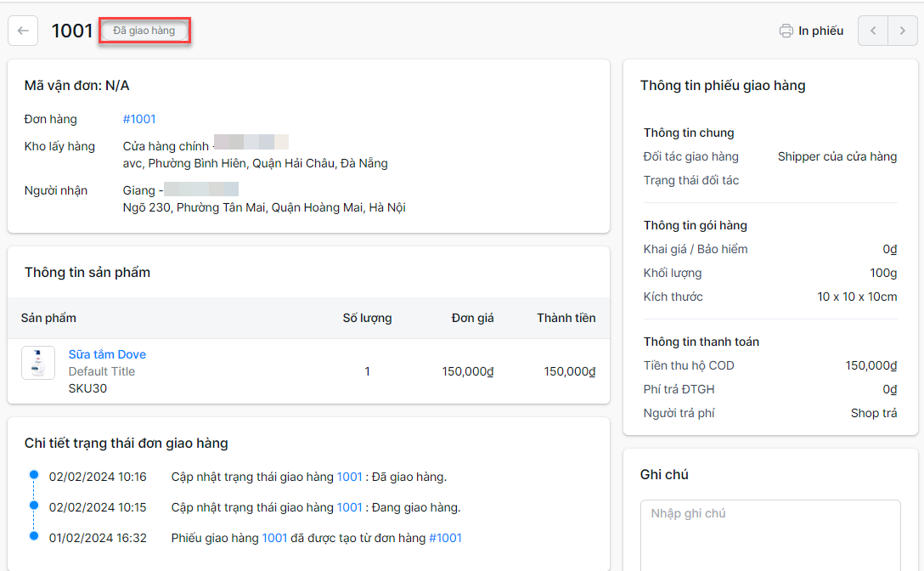Go to previous delivery slip chevron
Screen dimensions: 924x571
pyautogui.click(x=873, y=31)
